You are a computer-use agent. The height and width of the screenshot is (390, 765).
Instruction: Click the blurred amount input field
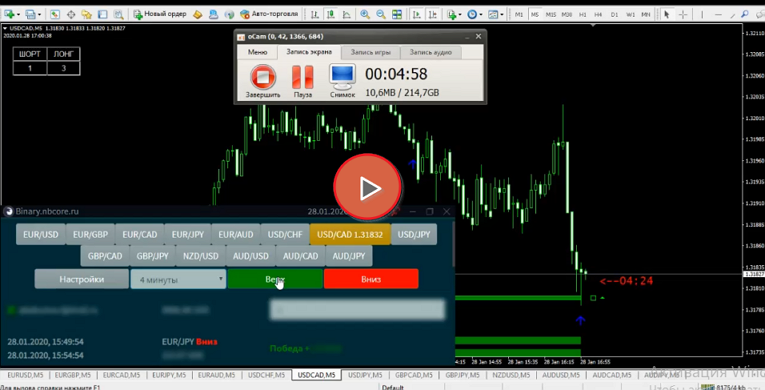[357, 309]
